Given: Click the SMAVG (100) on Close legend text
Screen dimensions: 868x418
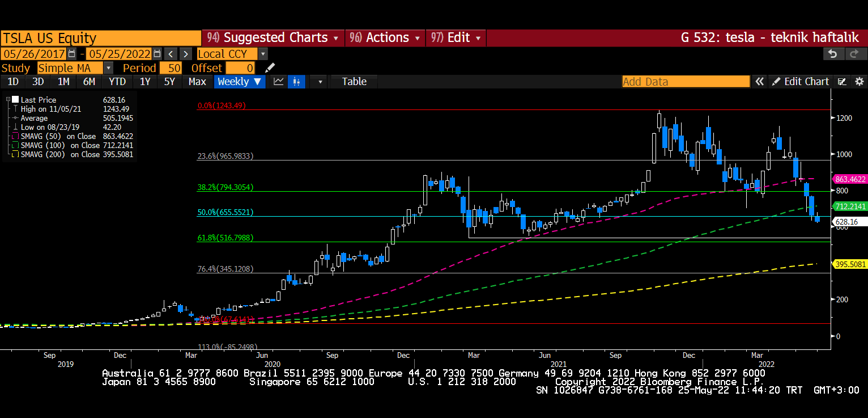Looking at the screenshot, I should click(60, 145).
